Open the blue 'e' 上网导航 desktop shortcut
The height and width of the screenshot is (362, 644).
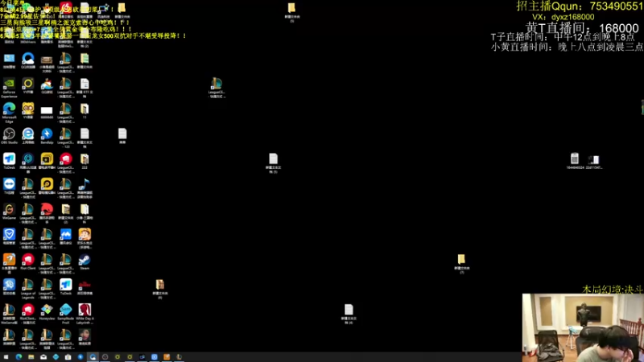click(28, 136)
